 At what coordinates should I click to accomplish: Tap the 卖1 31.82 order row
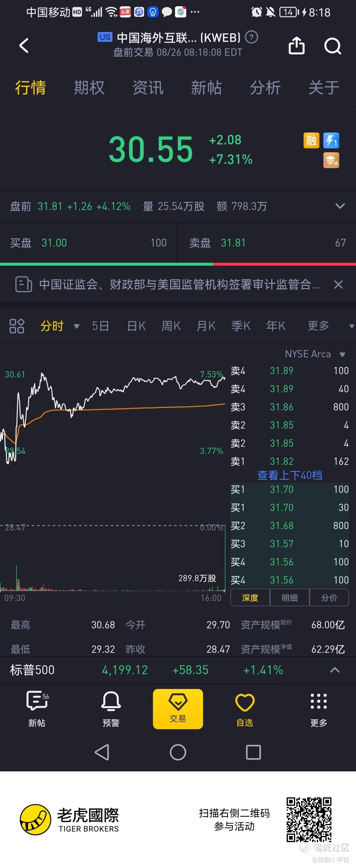[290, 461]
